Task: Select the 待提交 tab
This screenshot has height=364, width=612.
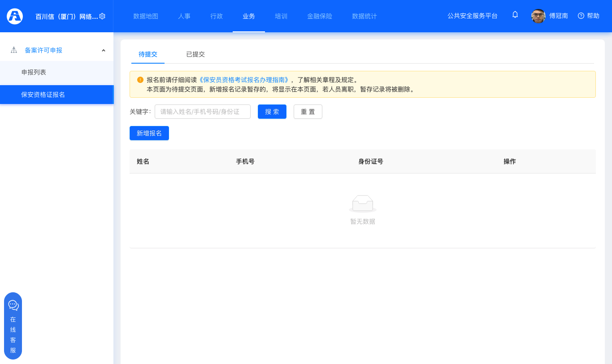Action: [x=148, y=54]
